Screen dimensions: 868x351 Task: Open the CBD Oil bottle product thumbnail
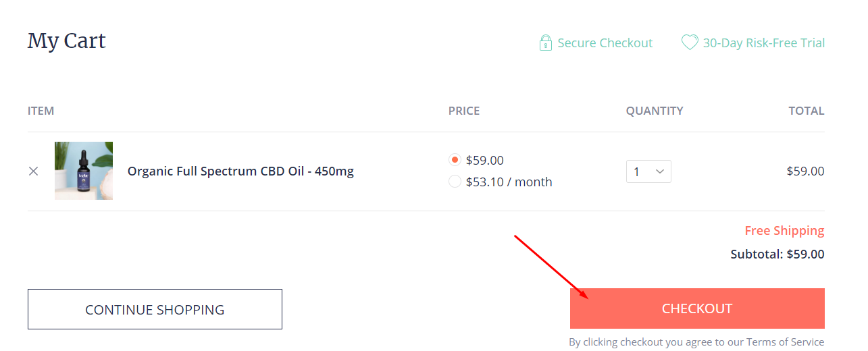[84, 171]
